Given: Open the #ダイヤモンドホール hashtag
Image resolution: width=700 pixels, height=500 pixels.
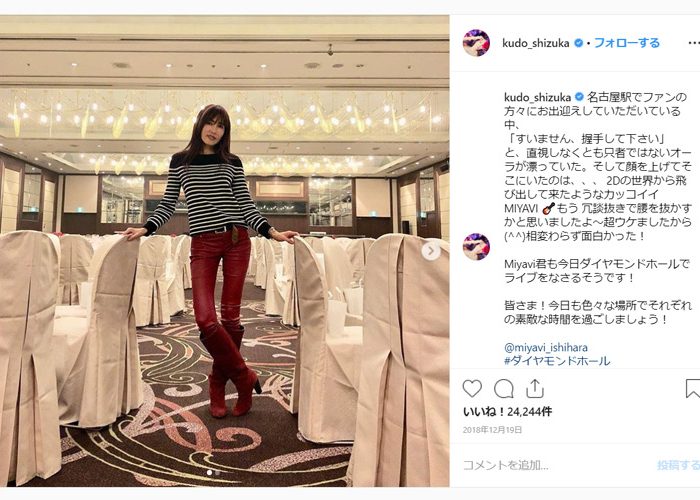Looking at the screenshot, I should click(x=557, y=361).
